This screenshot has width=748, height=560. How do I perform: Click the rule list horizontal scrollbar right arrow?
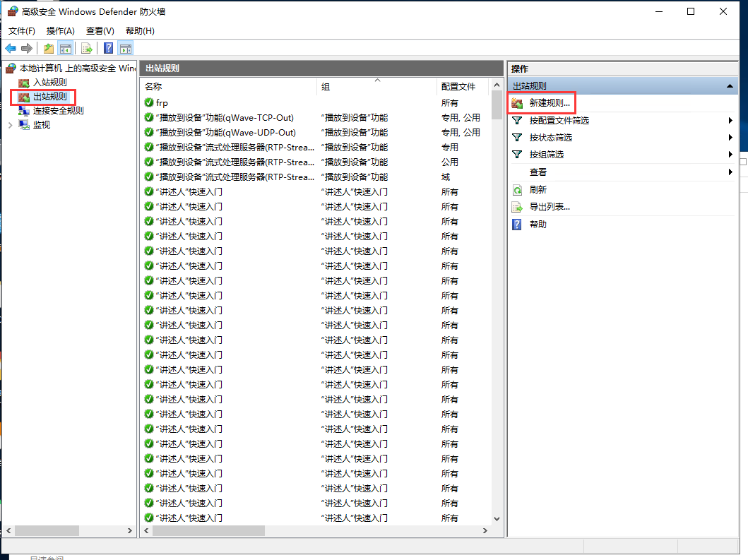[x=485, y=531]
